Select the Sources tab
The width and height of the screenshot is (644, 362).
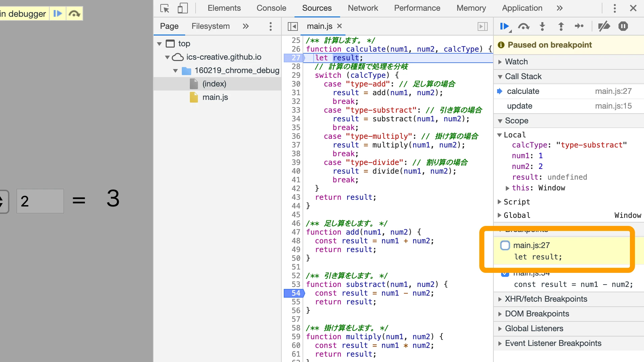pos(317,8)
